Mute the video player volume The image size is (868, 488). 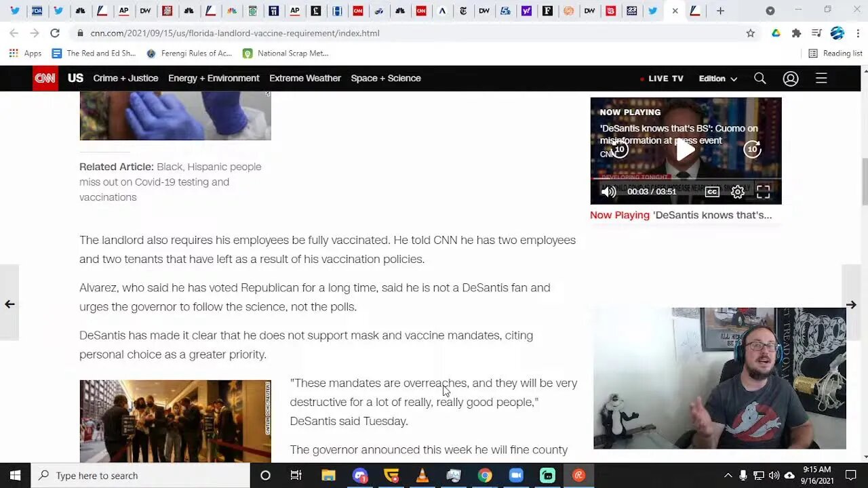tap(608, 192)
